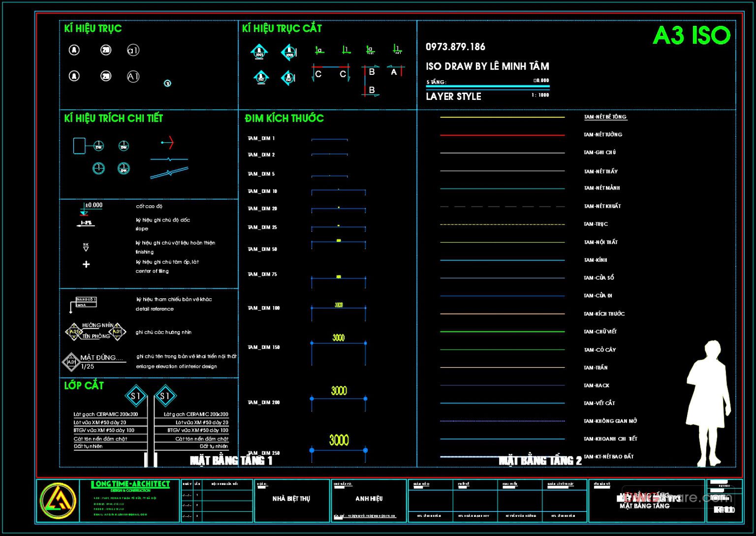Select the rounded rectangle detail callout
Viewport: 756px width, 536px height.
[79, 146]
